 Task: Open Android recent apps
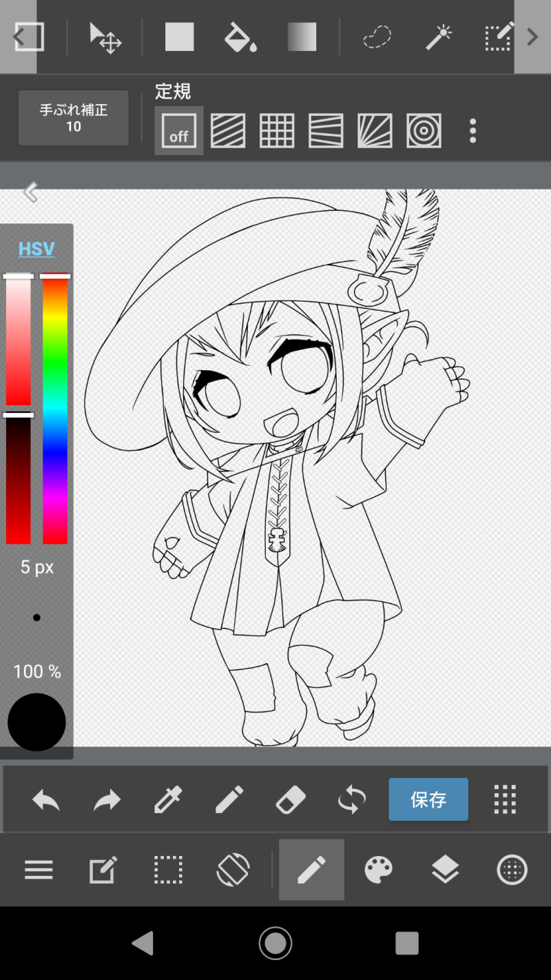[407, 943]
